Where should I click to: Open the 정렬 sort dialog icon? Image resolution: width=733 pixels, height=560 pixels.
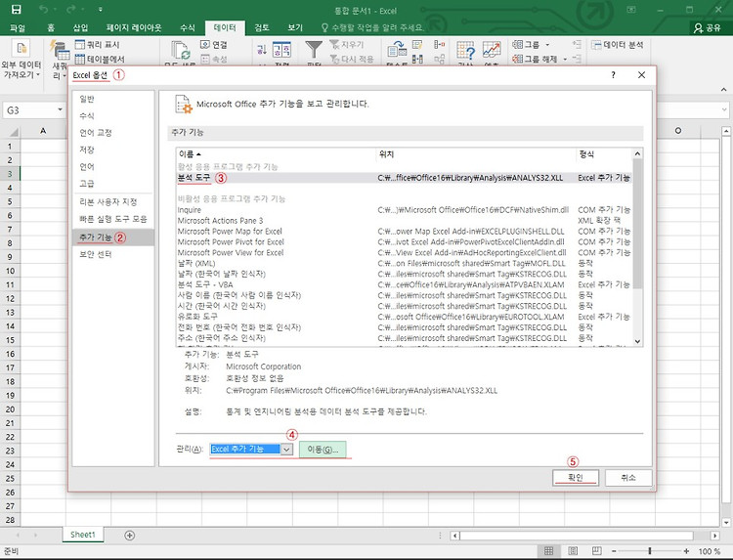tap(281, 50)
